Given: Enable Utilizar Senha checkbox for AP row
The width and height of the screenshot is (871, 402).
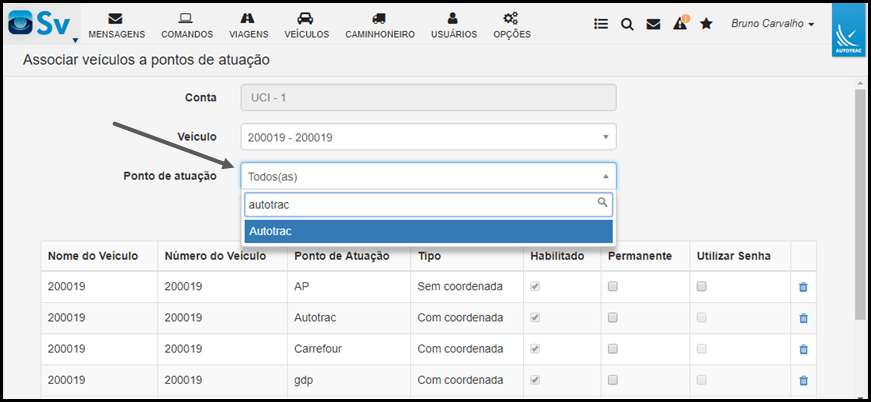Looking at the screenshot, I should point(702,287).
